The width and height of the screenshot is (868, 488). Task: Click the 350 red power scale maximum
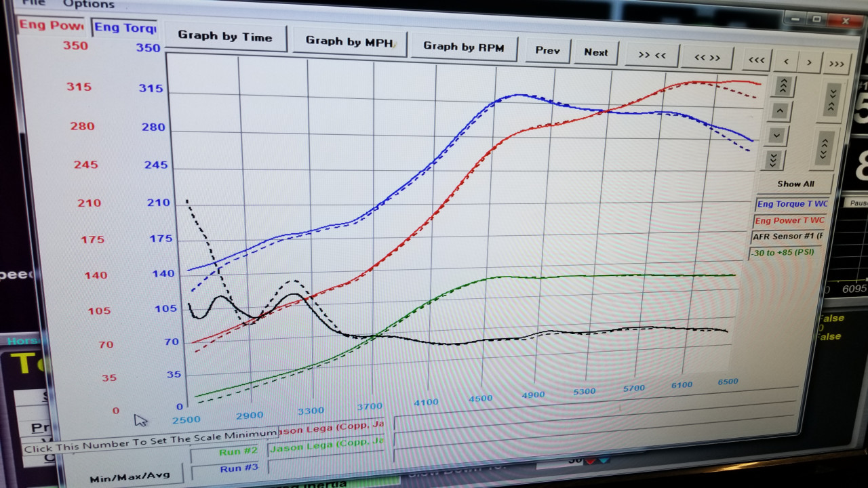[x=75, y=45]
